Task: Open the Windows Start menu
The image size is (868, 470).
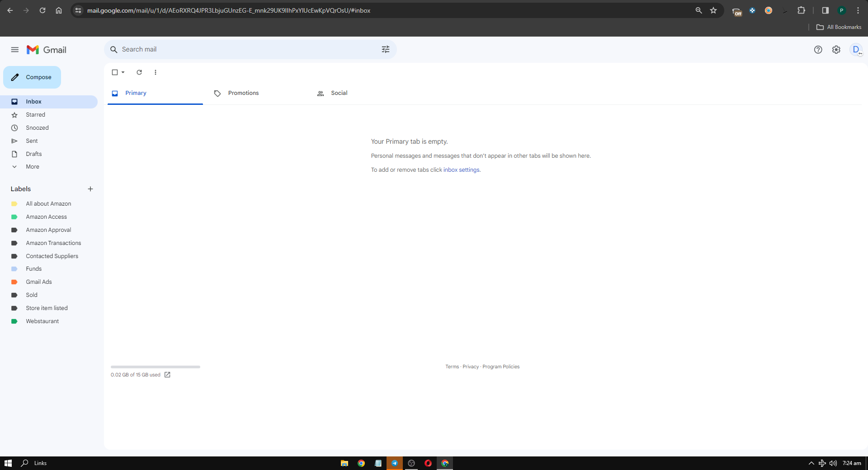Action: [x=8, y=463]
